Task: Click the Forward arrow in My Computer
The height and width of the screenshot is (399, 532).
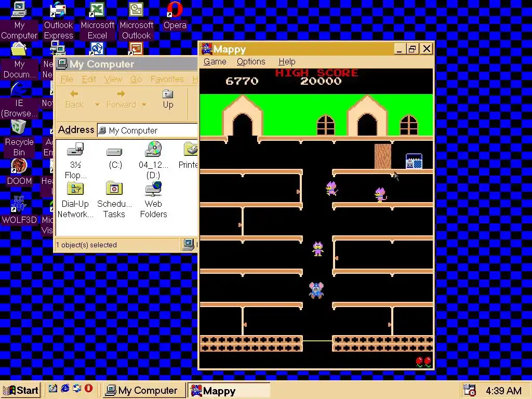Action: click(121, 99)
